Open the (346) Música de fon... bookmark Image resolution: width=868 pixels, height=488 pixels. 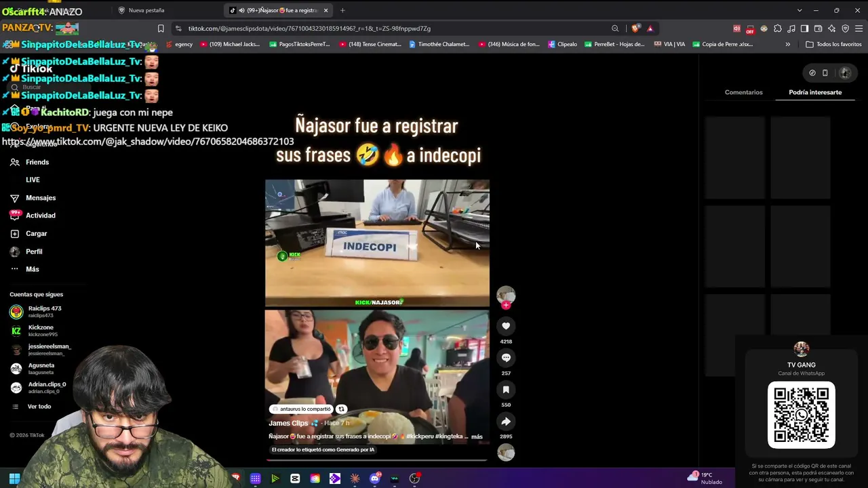pos(509,44)
